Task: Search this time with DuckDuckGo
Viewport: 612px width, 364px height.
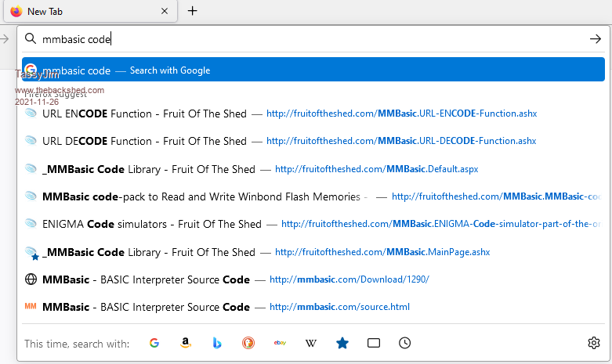Action: [x=248, y=343]
